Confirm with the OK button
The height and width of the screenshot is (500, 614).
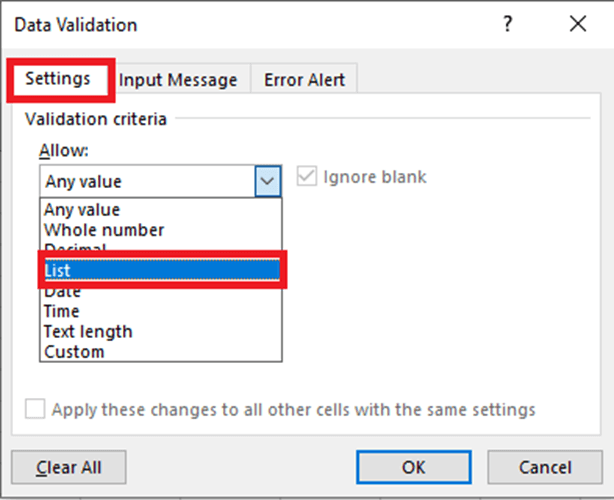(x=413, y=467)
